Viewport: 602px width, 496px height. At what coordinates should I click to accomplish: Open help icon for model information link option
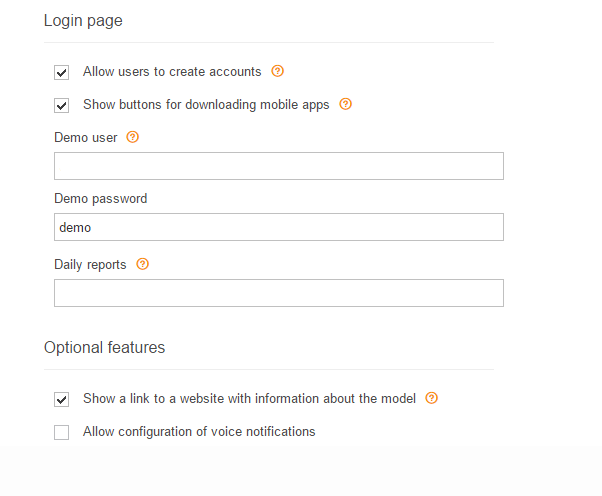point(432,398)
